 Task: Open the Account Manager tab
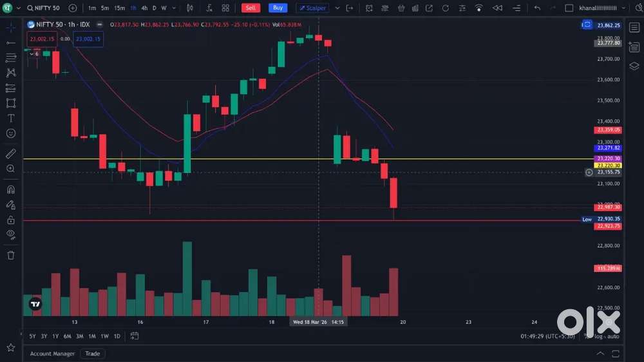click(x=52, y=354)
